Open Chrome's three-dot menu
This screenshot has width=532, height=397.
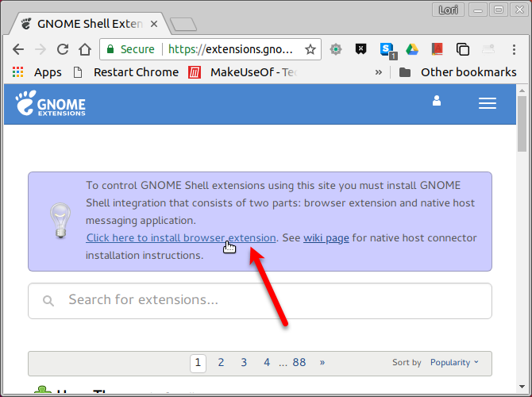pyautogui.click(x=514, y=49)
